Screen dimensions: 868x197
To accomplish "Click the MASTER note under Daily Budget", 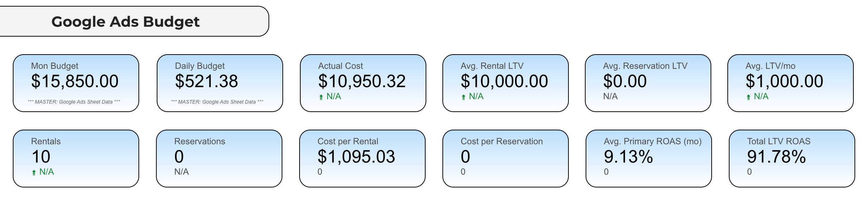I will 217,102.
